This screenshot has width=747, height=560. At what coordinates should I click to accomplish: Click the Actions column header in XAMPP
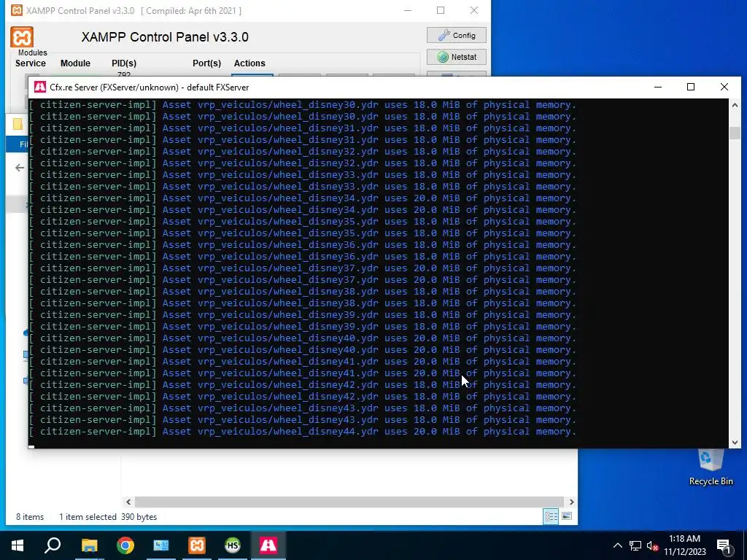click(249, 63)
